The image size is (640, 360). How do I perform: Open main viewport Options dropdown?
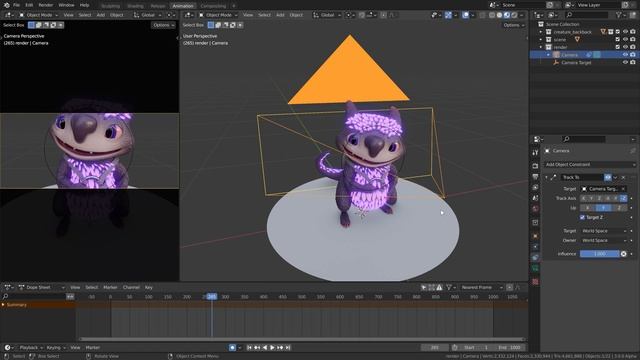pyautogui.click(x=513, y=25)
